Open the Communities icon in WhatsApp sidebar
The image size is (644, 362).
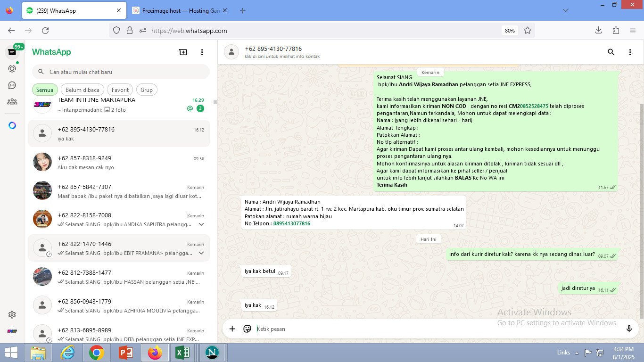[x=12, y=101]
